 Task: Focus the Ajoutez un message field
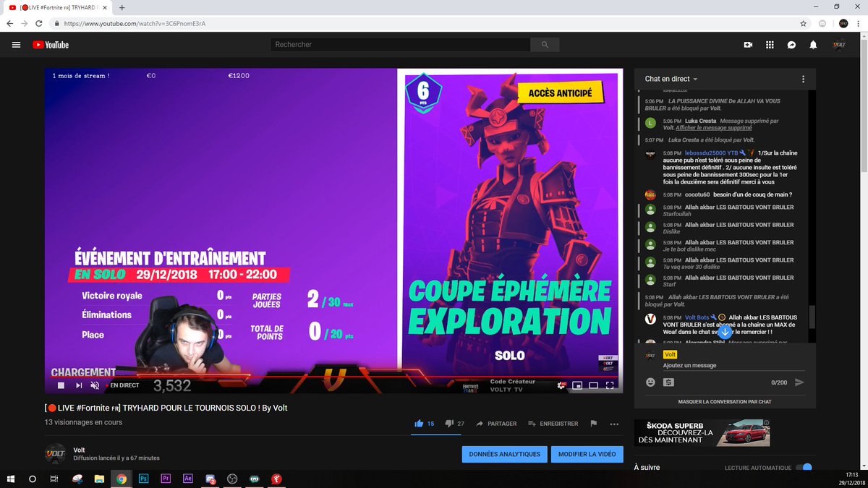(733, 365)
